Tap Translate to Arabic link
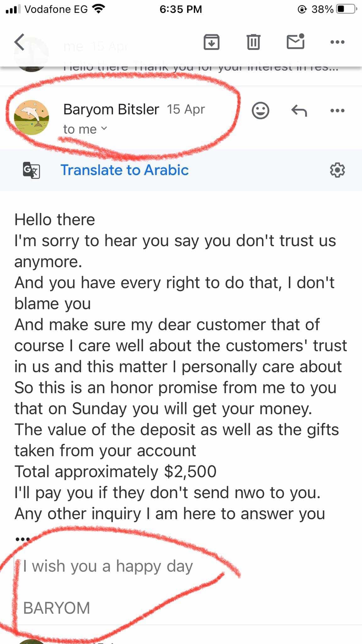 pyautogui.click(x=124, y=170)
